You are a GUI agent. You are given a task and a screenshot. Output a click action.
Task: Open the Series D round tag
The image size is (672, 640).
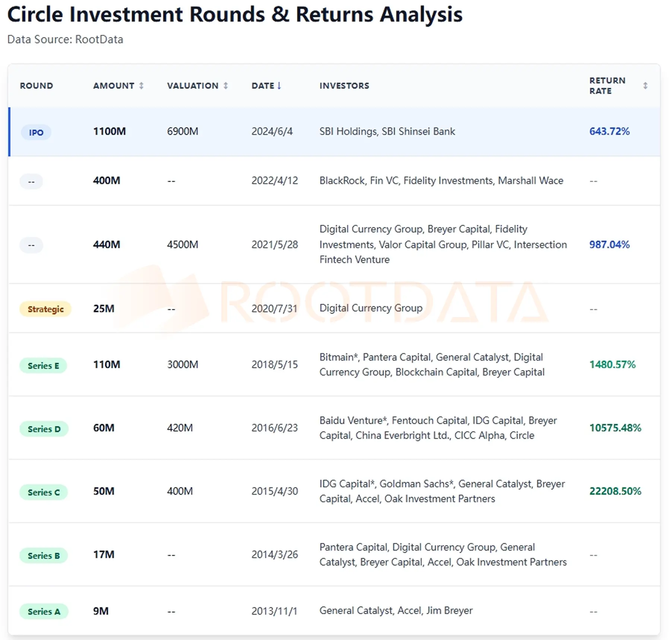44,429
